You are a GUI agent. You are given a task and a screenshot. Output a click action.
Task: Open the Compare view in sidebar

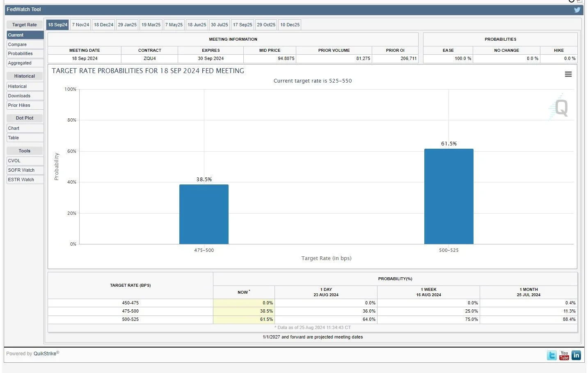[x=25, y=44]
